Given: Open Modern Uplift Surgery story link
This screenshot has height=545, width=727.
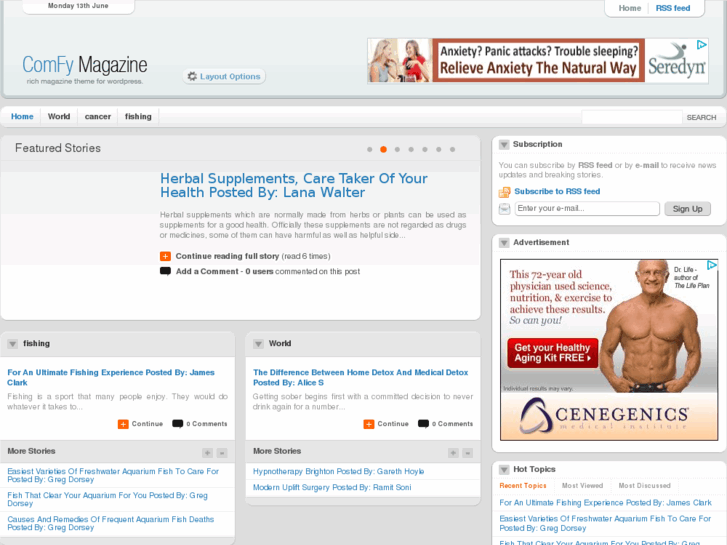Looking at the screenshot, I should (332, 487).
